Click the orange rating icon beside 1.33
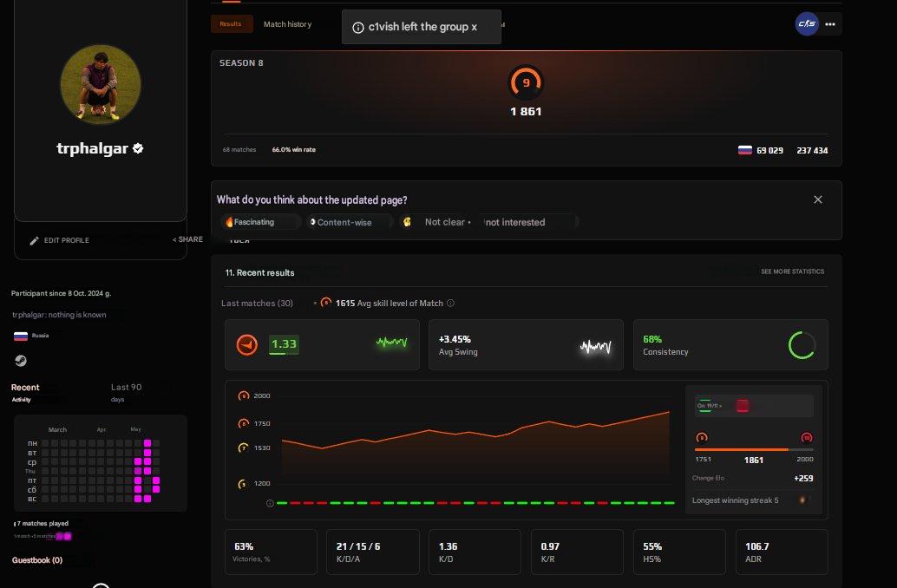897x588 pixels. (x=247, y=344)
